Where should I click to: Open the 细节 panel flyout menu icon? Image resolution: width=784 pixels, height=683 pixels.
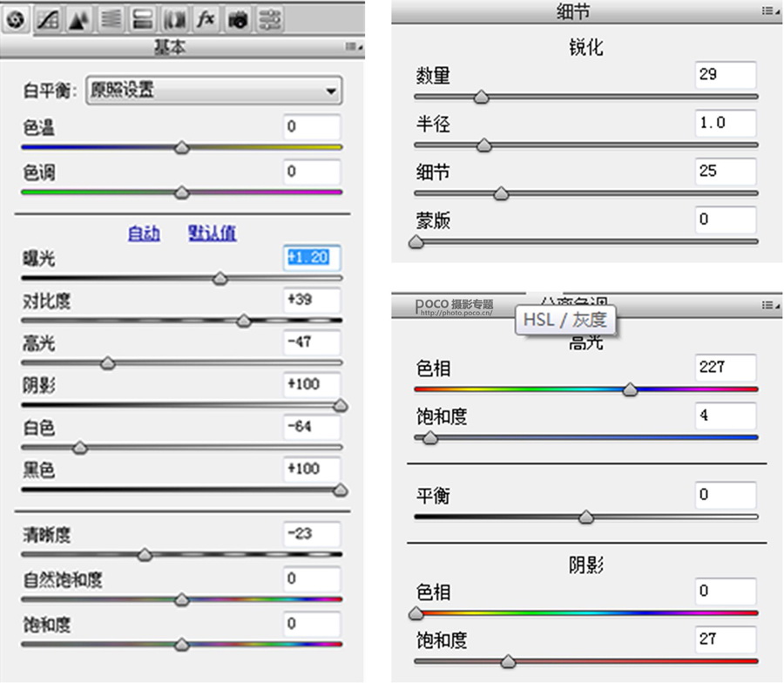[771, 10]
